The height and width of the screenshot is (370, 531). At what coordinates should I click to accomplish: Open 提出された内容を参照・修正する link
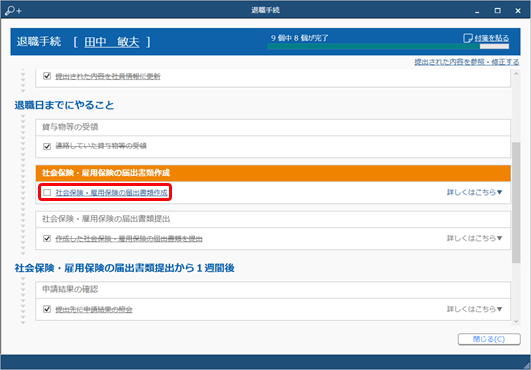(467, 62)
